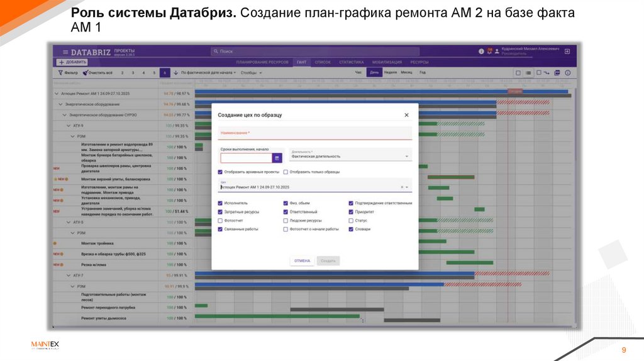The width and height of the screenshot is (644, 361).
Task: Clear the selected Цех value
Action: pos(402,187)
